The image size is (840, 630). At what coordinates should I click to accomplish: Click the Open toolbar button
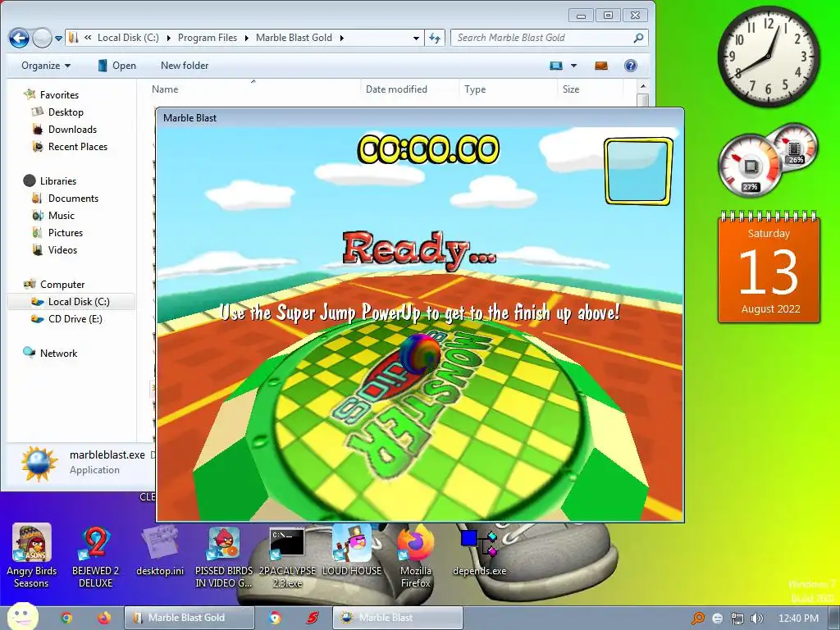116,66
